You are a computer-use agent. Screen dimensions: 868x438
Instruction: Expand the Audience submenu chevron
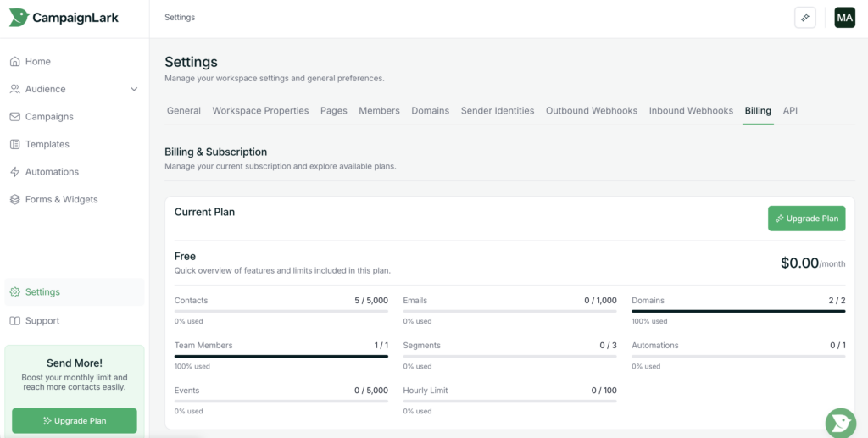pyautogui.click(x=134, y=89)
